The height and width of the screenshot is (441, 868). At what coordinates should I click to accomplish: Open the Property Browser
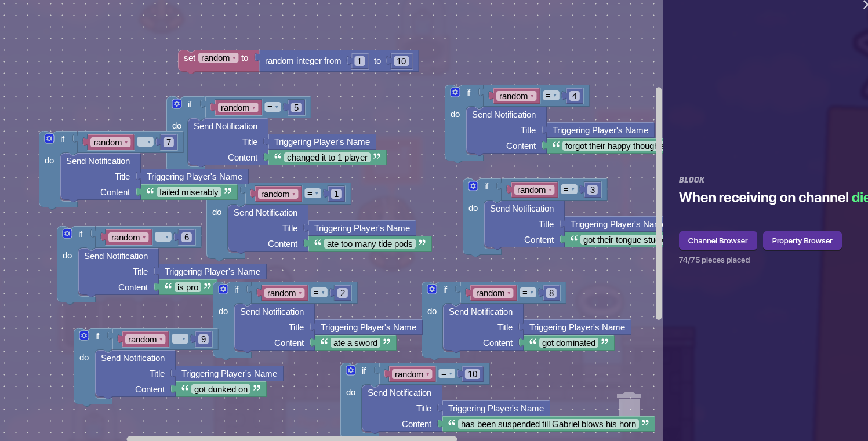click(x=802, y=241)
